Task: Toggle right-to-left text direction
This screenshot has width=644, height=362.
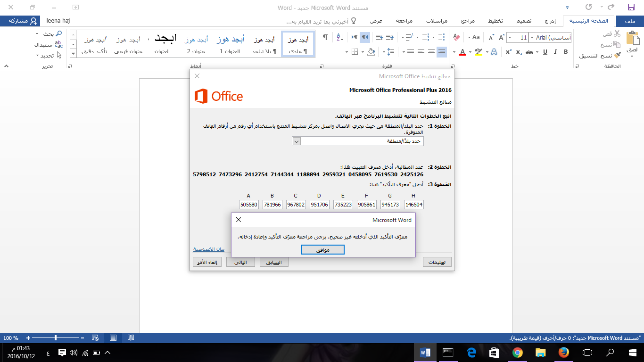Action: [365, 37]
